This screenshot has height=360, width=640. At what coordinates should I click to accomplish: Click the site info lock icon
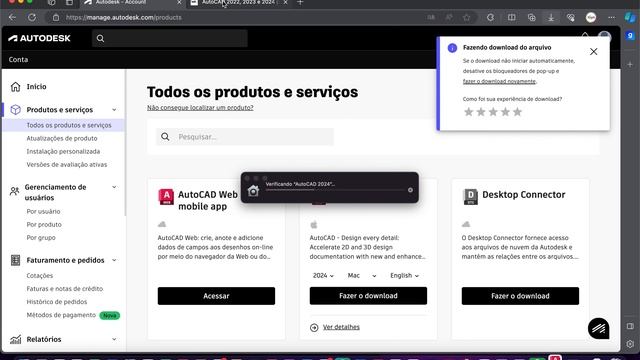tap(56, 18)
